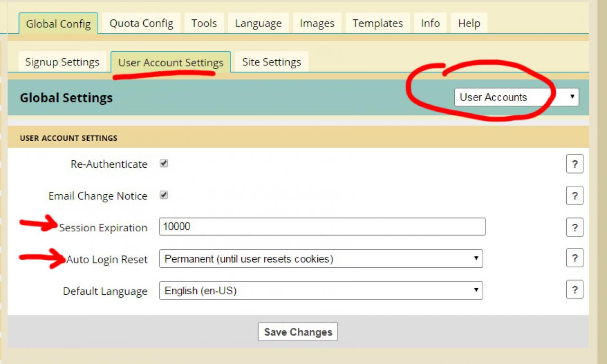The height and width of the screenshot is (364, 607).
Task: Open the User Accounts dropdown
Action: (x=516, y=97)
